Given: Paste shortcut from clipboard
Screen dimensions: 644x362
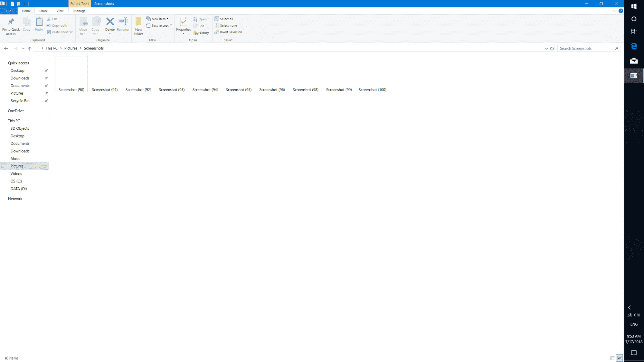Looking at the screenshot, I should (x=60, y=32).
